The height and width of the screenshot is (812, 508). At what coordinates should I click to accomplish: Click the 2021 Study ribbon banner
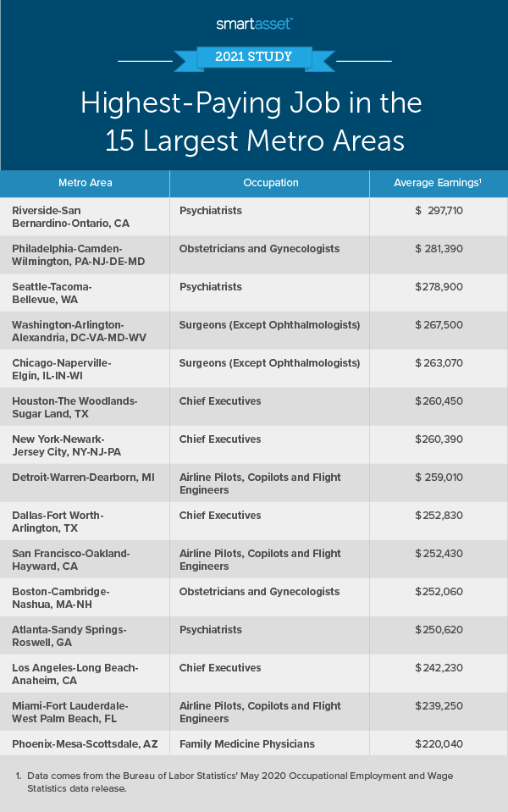[254, 58]
